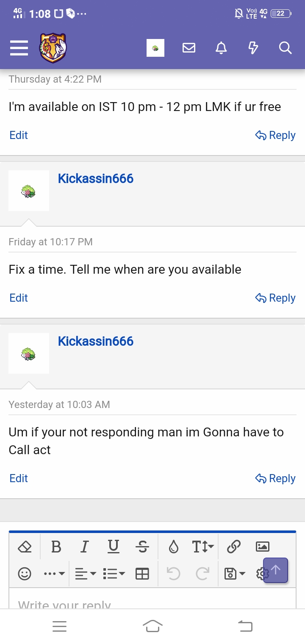The image size is (305, 644).
Task: Reply to the 'Call act' post
Action: [x=275, y=478]
